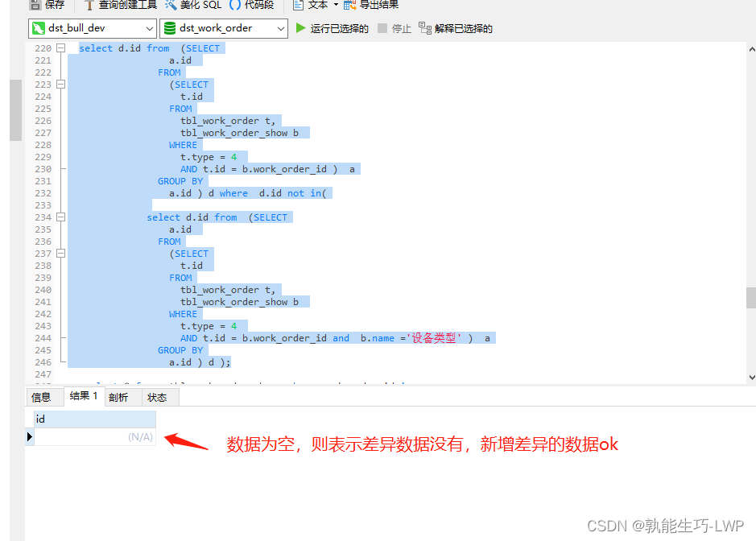Screen dimensions: 756x541
Task: Select the (N/A) result cell
Action: [95, 437]
